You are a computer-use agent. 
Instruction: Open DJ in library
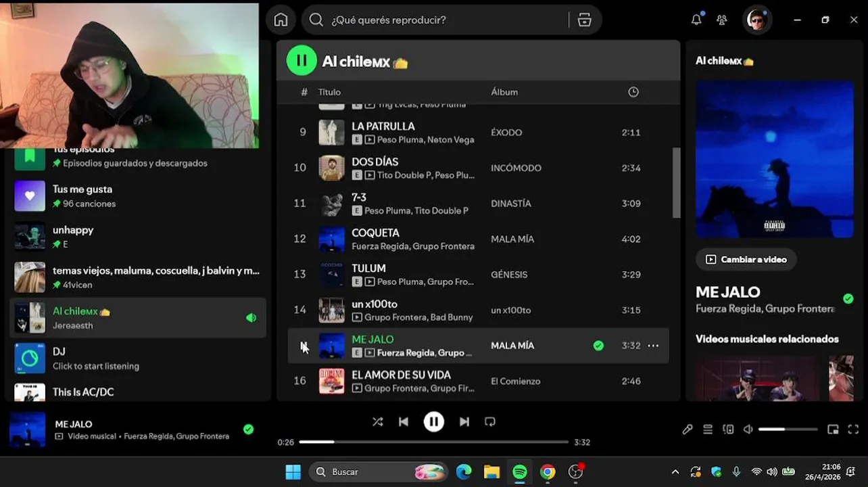click(138, 358)
